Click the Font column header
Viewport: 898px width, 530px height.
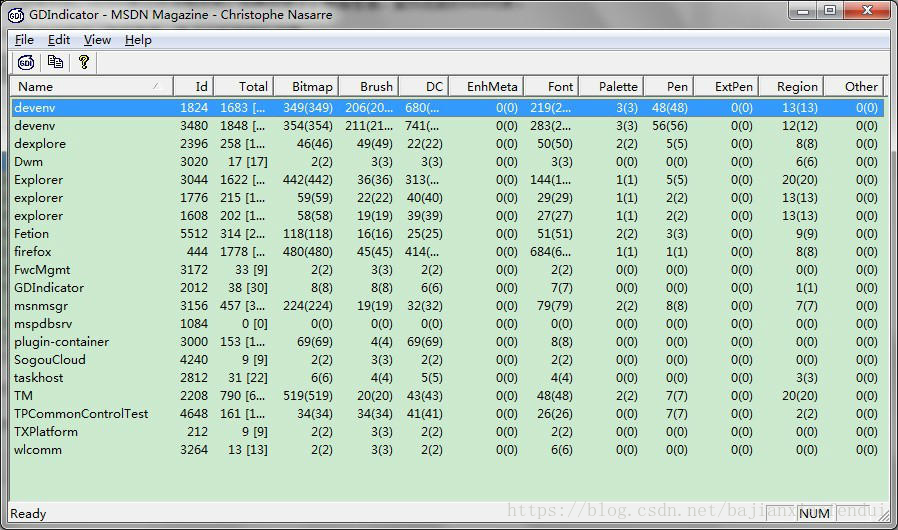click(x=551, y=87)
